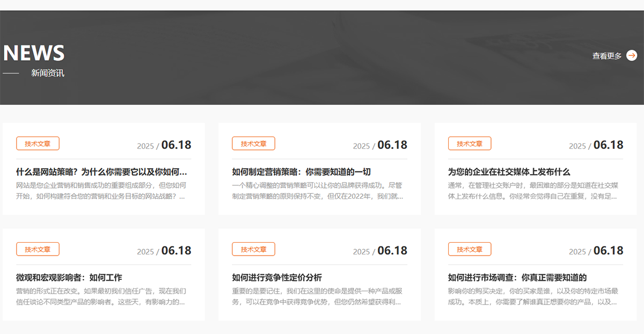644x334 pixels.
Task: Click the 技术文章 tag on the influencers article
Action: coord(38,249)
